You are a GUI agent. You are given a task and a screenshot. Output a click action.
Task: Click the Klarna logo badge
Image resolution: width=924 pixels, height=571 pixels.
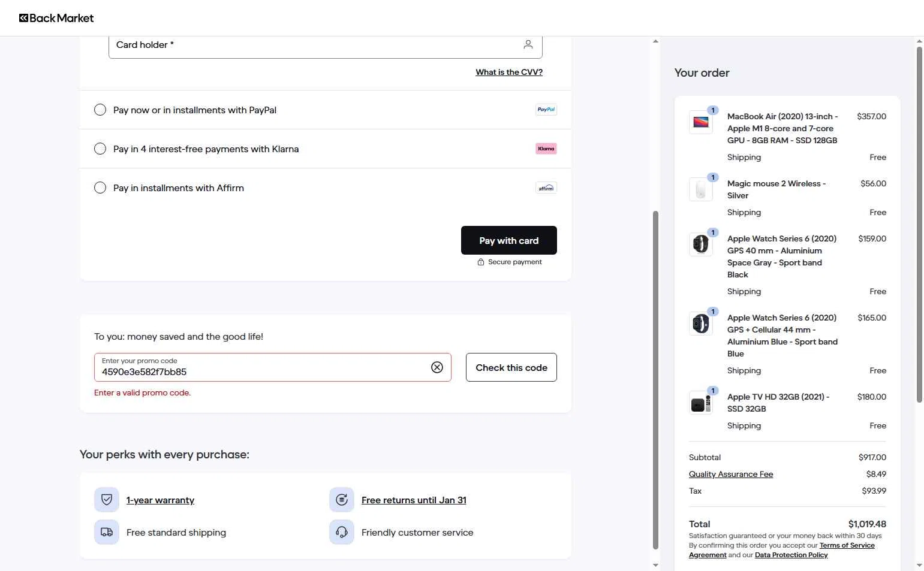click(x=546, y=149)
